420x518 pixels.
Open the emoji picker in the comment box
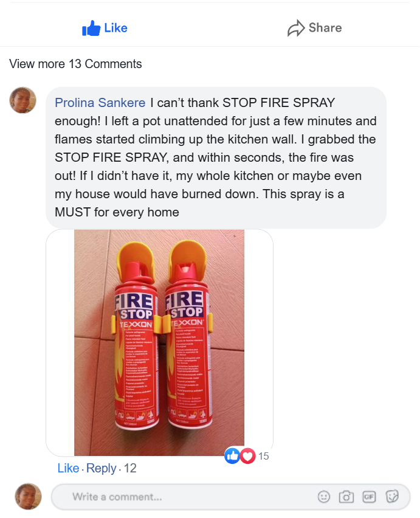click(x=323, y=497)
